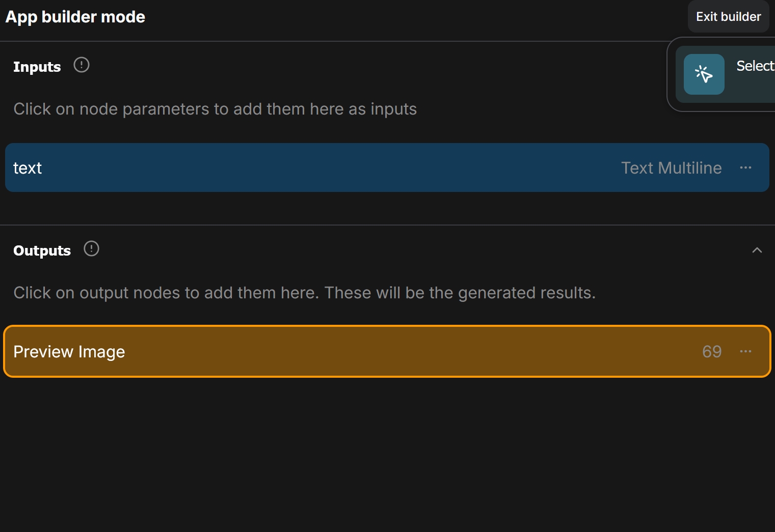Click the hint about node parameters as inputs
775x532 pixels.
tap(215, 109)
